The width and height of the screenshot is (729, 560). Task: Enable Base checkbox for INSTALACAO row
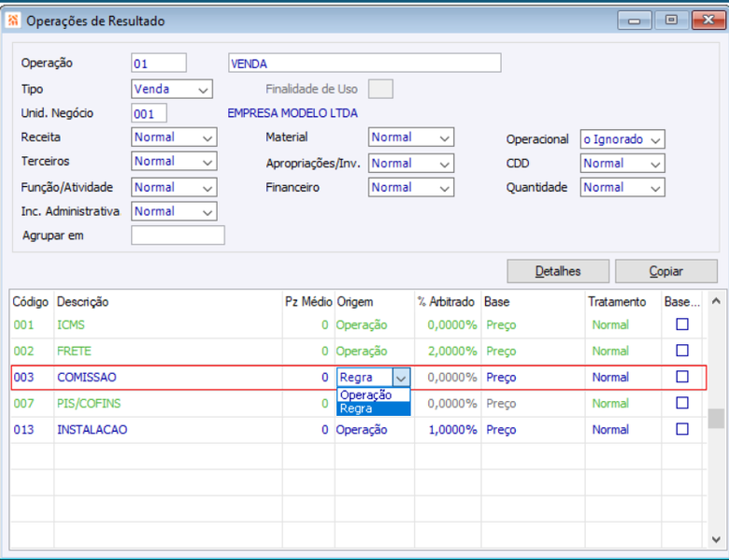(681, 429)
